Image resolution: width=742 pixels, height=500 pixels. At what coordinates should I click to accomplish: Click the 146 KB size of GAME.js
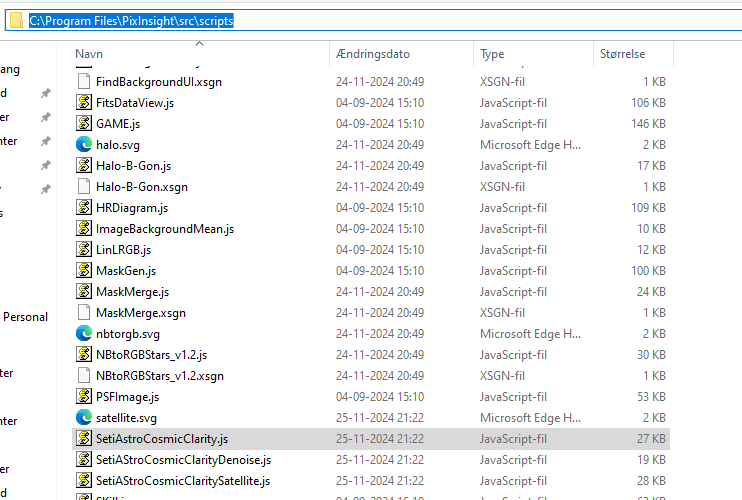click(x=648, y=123)
